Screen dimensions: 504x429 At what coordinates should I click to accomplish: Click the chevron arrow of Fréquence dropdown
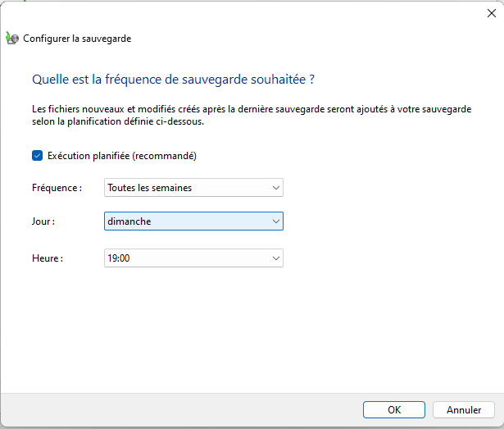(x=275, y=188)
